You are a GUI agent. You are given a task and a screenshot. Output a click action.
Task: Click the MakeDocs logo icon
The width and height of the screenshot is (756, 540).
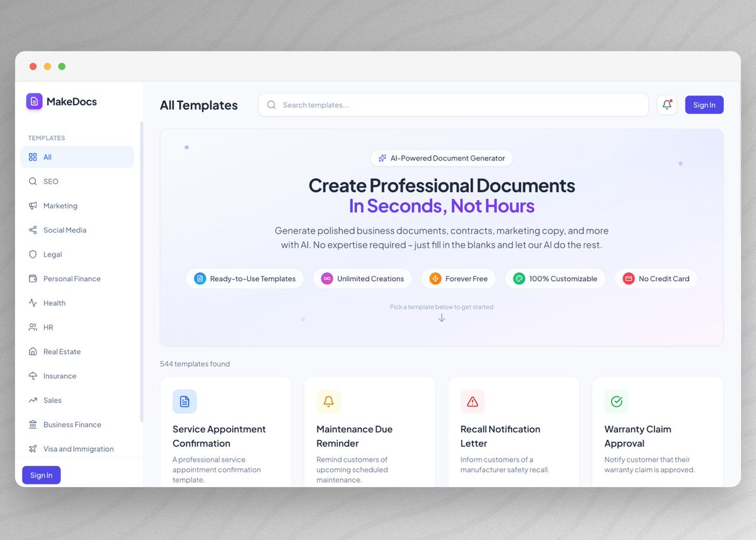pyautogui.click(x=34, y=101)
